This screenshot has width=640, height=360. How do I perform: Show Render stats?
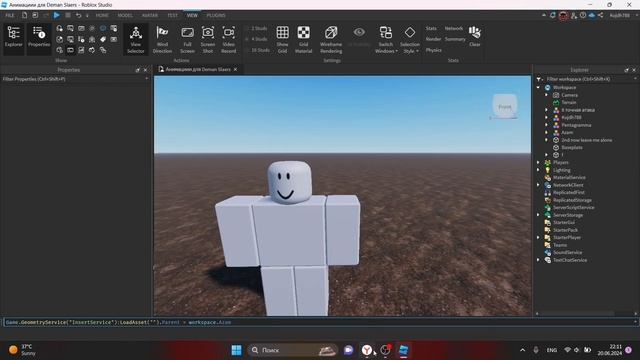click(433, 39)
